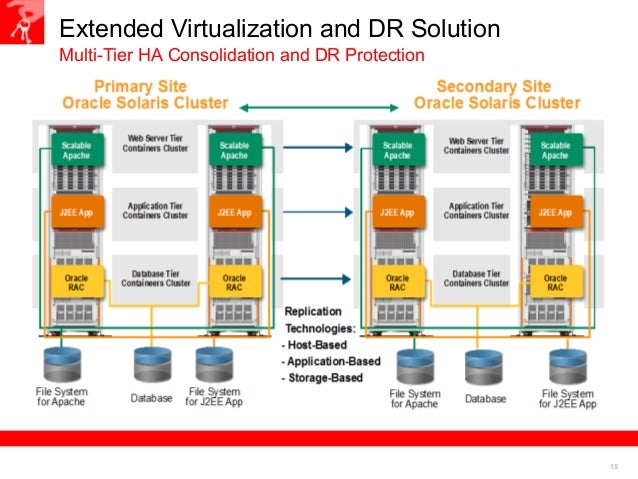
Task: Click the Primary Site J2EE App file system disk icon
Action: [x=214, y=364]
